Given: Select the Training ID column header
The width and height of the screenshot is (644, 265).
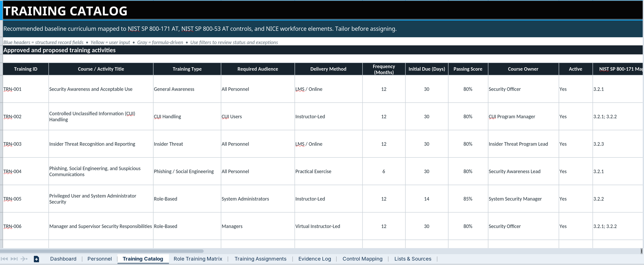Looking at the screenshot, I should point(26,69).
